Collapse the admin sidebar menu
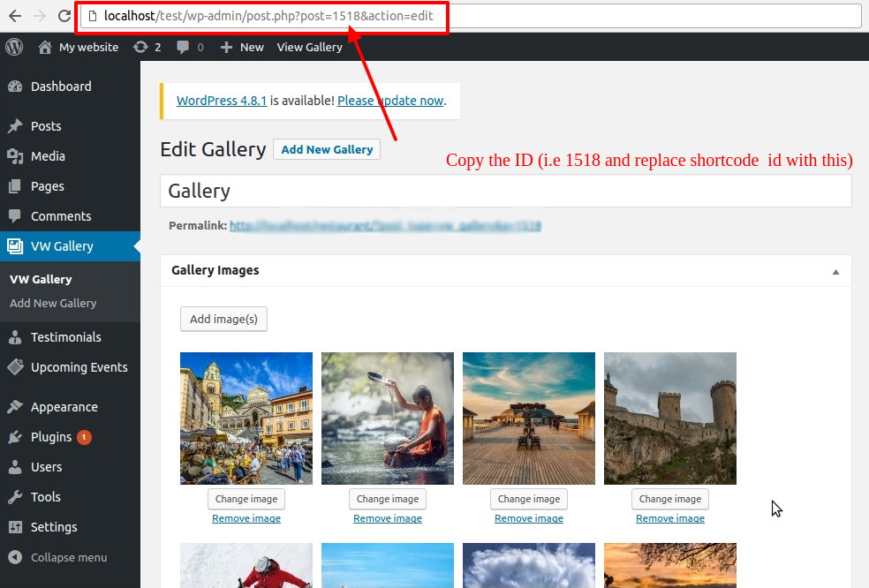The image size is (869, 588). (68, 557)
